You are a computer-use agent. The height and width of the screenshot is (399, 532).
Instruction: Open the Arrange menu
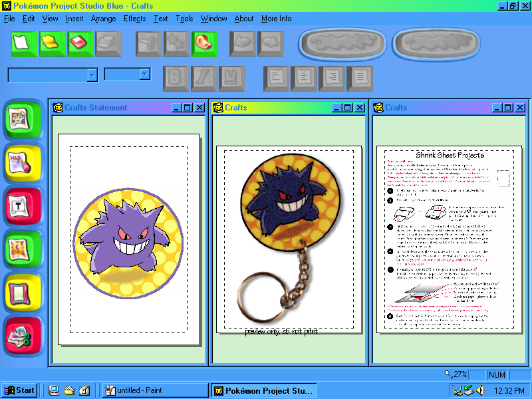click(x=103, y=19)
